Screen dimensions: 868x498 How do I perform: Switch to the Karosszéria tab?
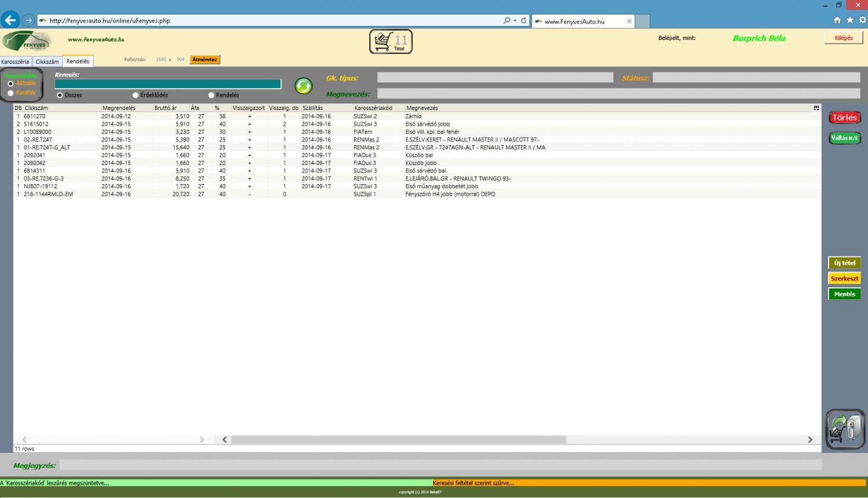(x=15, y=61)
